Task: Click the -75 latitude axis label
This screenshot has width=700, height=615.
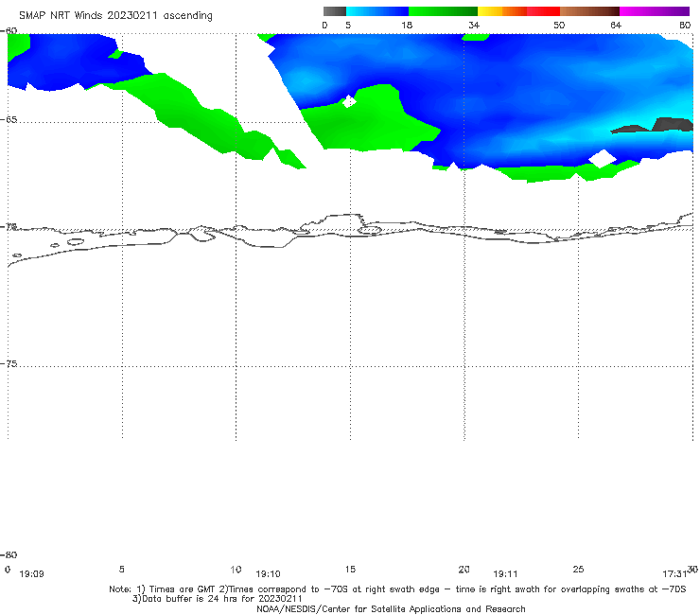Action: (9, 364)
